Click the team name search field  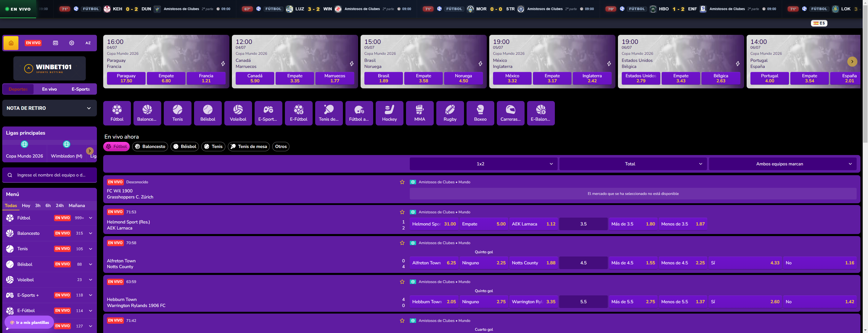pos(49,175)
